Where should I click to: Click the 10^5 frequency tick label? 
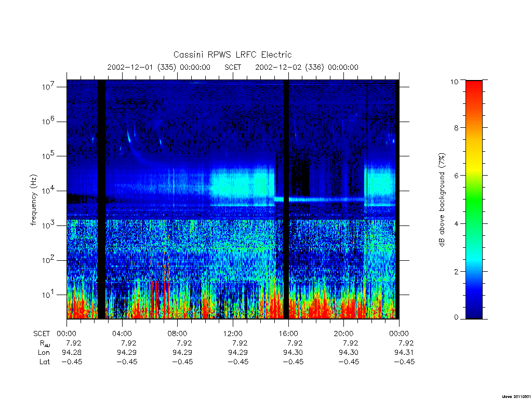48,156
